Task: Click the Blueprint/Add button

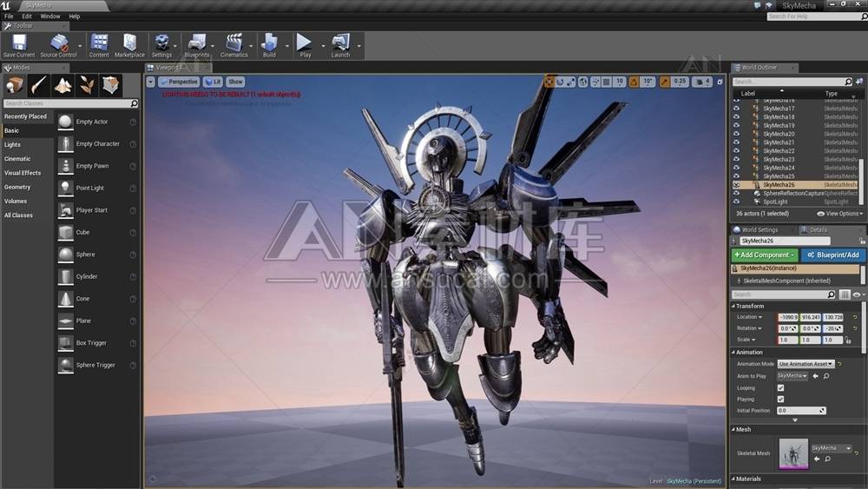Action: tap(833, 254)
